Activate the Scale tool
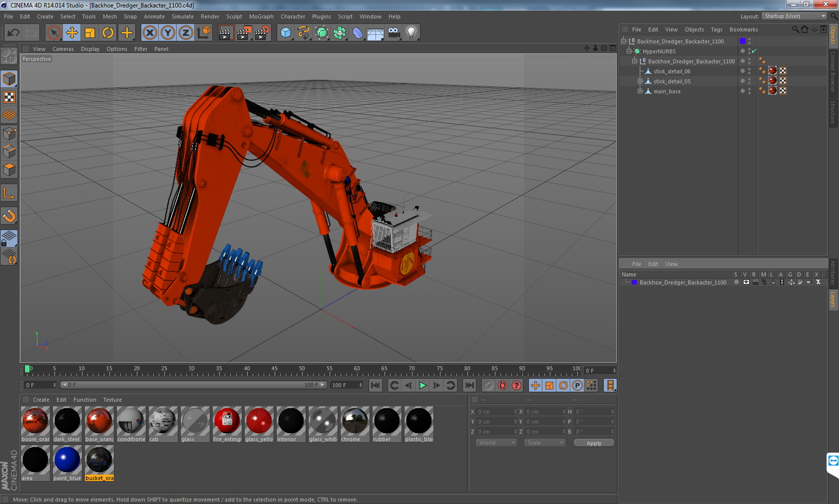 [90, 33]
